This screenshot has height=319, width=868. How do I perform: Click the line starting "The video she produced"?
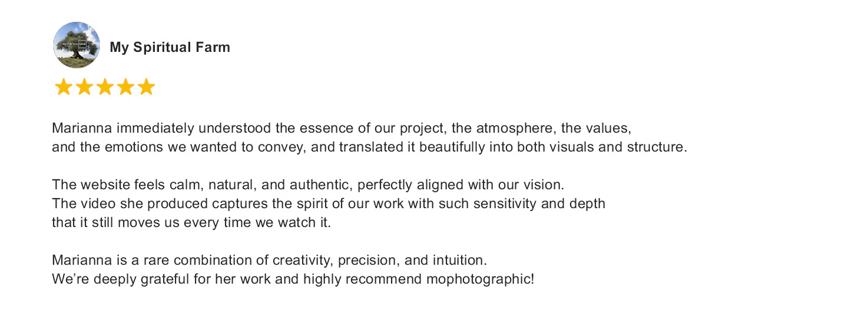[329, 204]
